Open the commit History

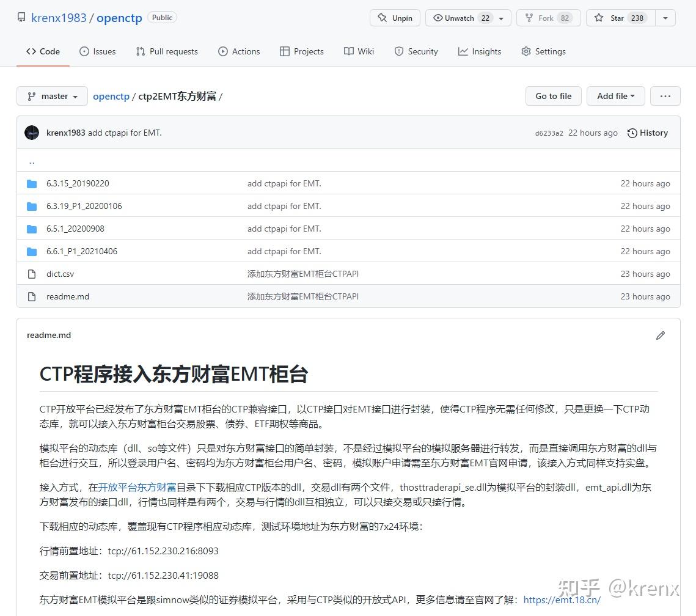tap(647, 133)
